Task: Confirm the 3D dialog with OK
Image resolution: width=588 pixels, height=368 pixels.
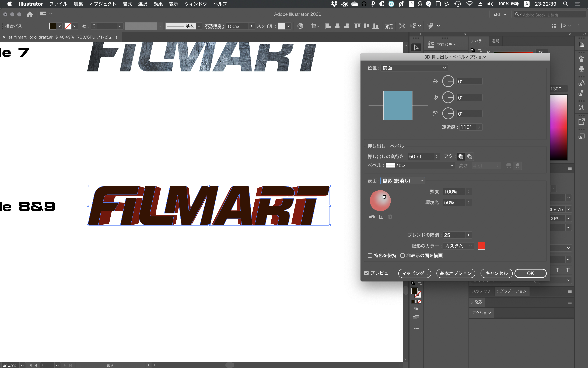Action: 530,273
